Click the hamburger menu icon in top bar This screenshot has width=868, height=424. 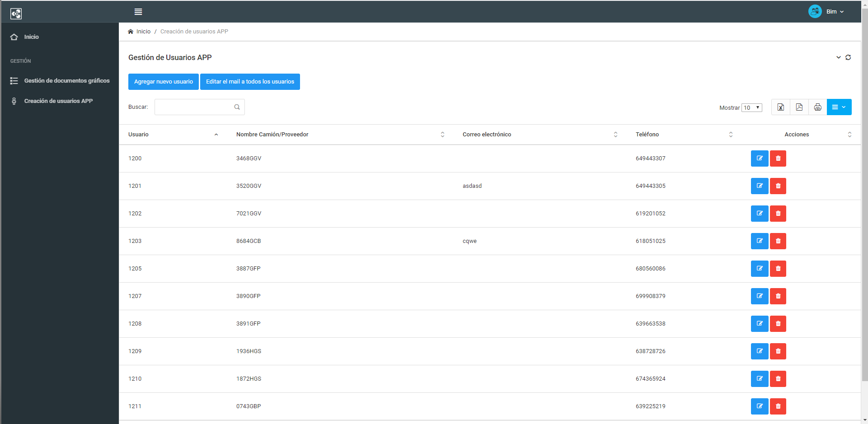pyautogui.click(x=138, y=12)
